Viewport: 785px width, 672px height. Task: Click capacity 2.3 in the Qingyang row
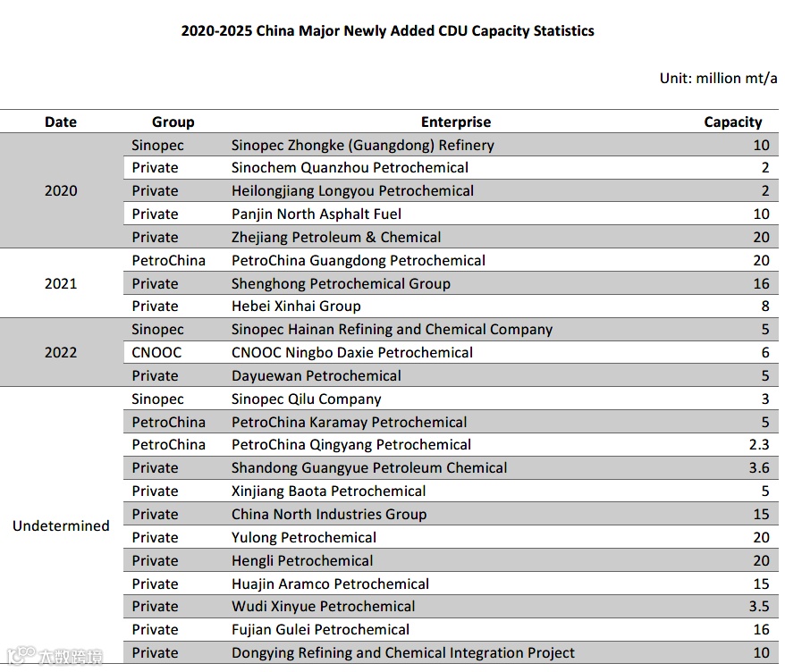click(x=759, y=445)
